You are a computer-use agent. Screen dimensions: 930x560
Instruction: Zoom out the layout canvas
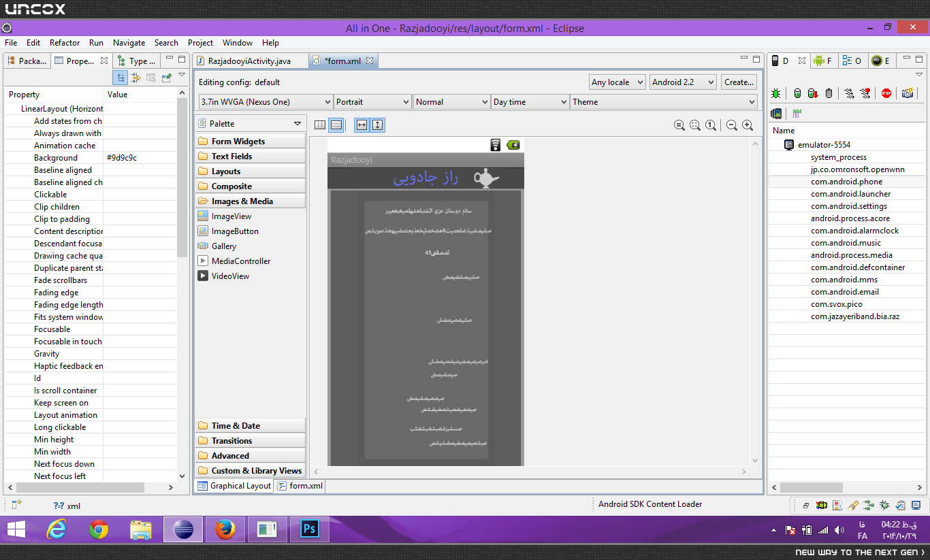732,125
